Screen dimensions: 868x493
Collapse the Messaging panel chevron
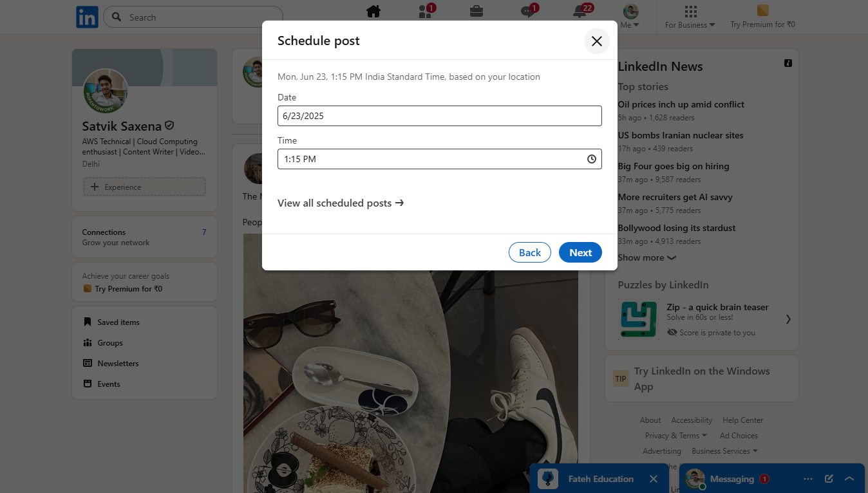click(849, 478)
